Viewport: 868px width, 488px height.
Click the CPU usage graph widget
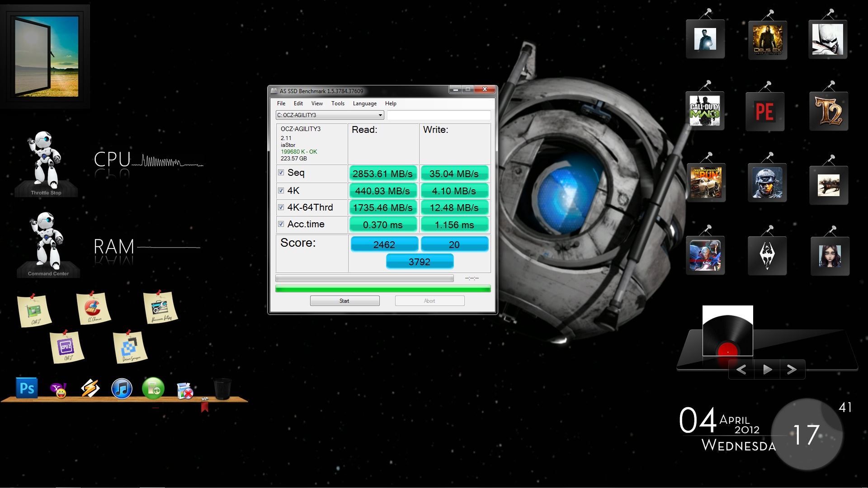click(x=149, y=160)
